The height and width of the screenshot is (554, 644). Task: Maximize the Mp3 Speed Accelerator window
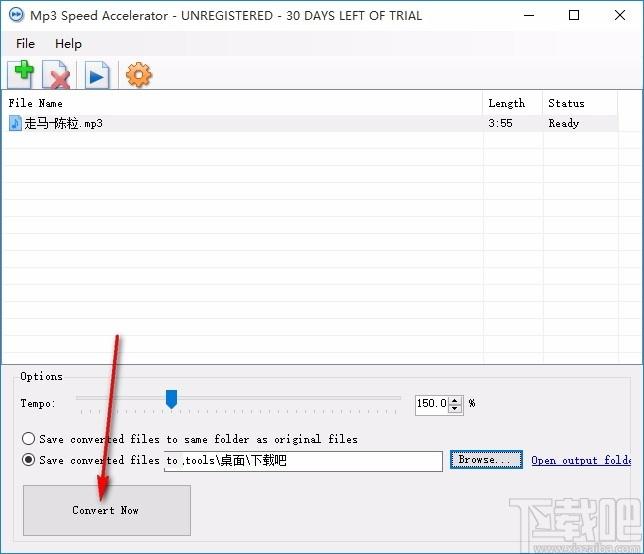click(x=574, y=16)
